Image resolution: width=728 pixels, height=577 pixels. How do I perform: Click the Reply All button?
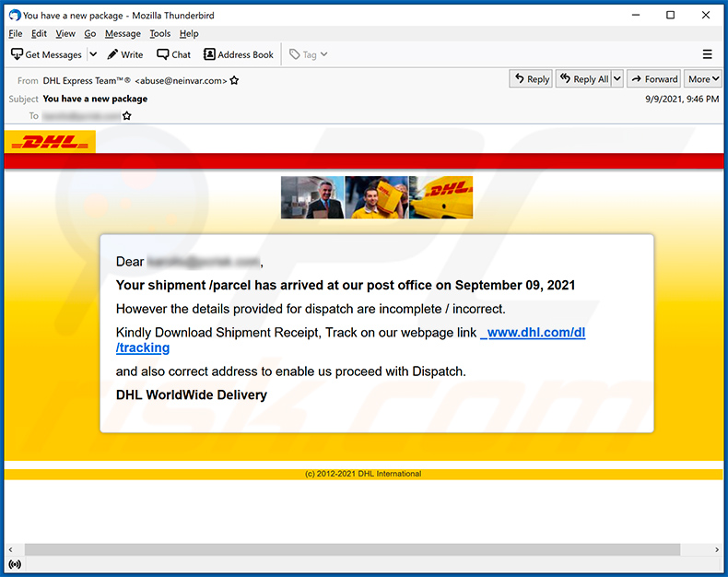click(584, 79)
